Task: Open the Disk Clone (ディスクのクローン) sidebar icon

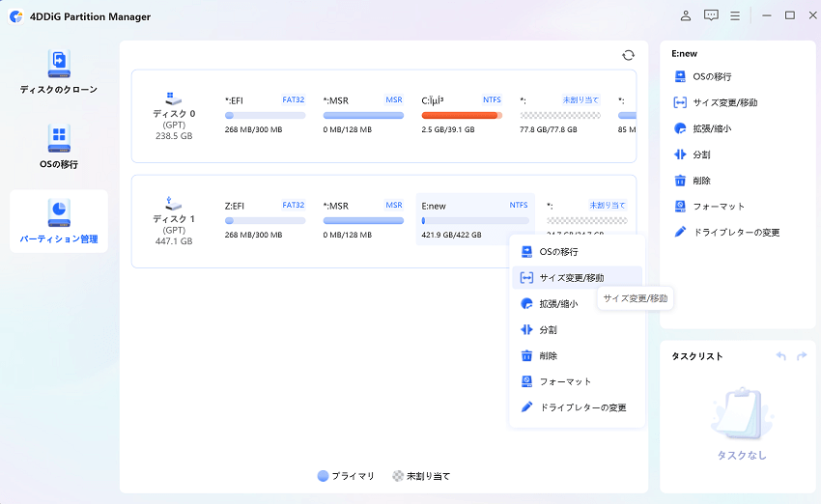Action: (x=59, y=64)
